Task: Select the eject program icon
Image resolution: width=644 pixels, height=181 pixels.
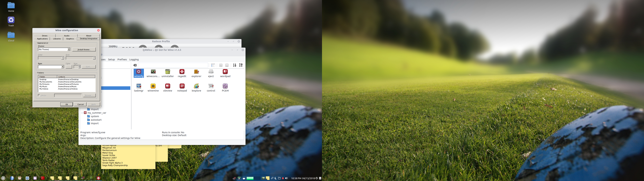Action: pyautogui.click(x=211, y=73)
